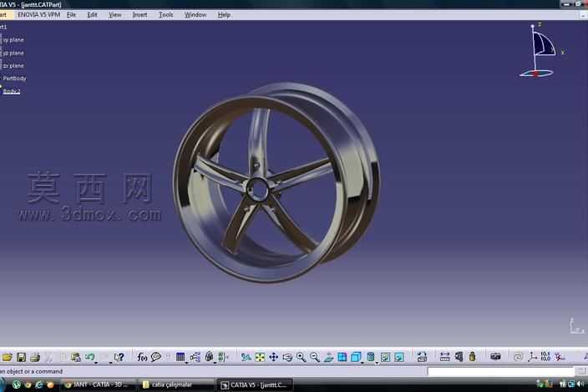Expand the Design Table flyout arrow
Viewport: 588px width, 392px height.
186,363
